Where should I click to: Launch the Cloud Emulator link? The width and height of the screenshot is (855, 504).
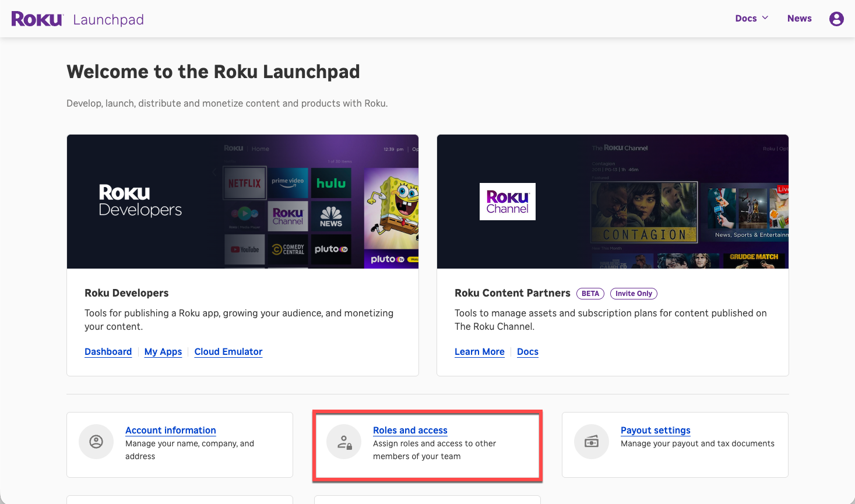tap(228, 352)
